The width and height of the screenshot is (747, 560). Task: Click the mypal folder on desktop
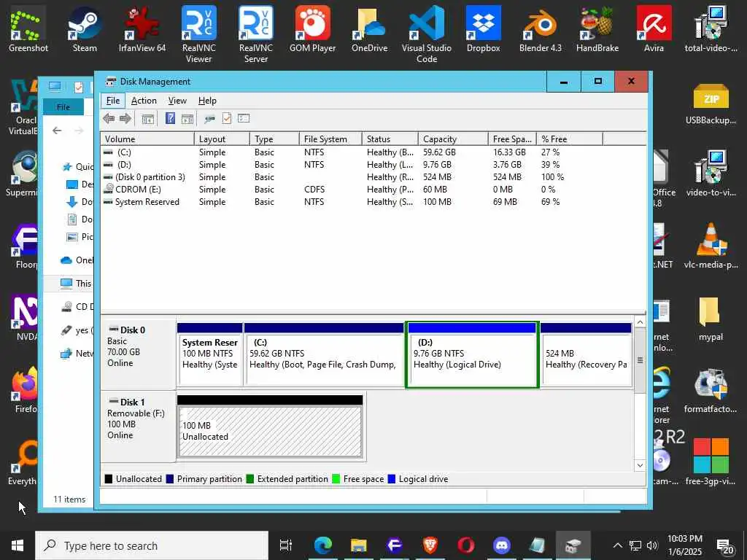pyautogui.click(x=711, y=319)
